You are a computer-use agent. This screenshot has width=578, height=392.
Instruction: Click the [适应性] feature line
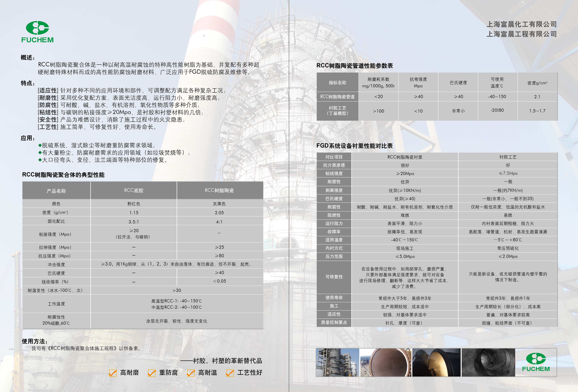[x=132, y=90]
